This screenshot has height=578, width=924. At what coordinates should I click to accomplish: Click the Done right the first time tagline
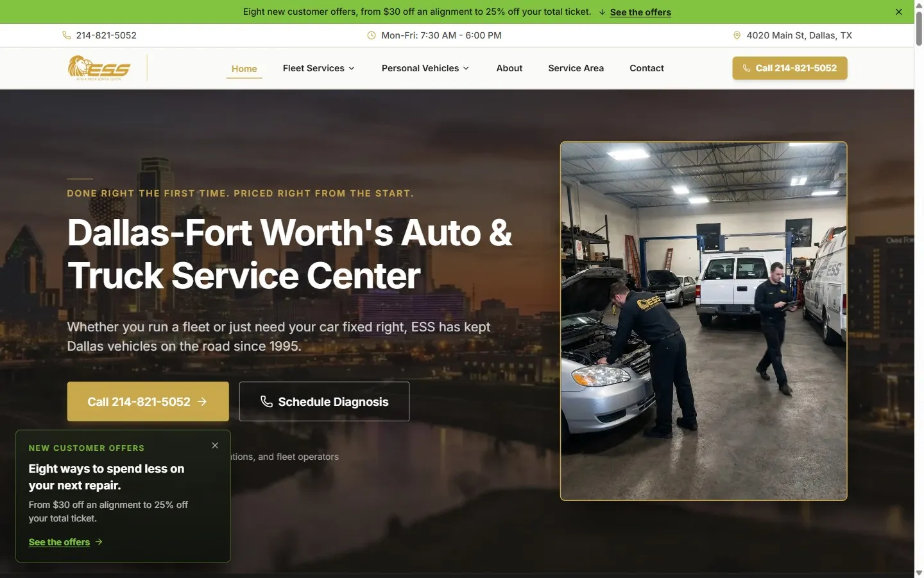point(240,193)
